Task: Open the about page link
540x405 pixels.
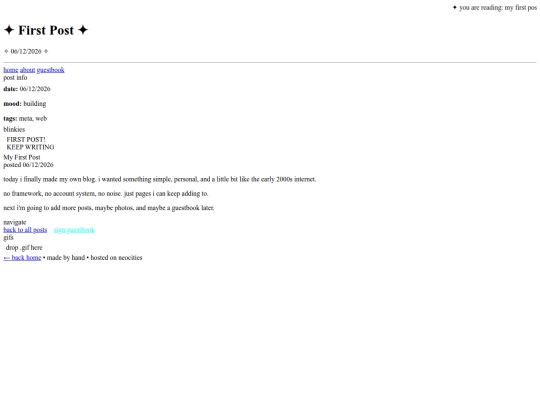Action: pos(28,70)
